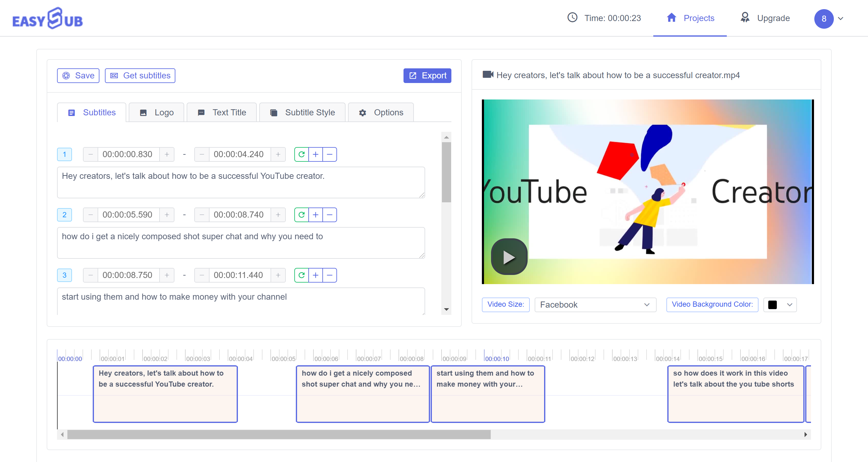
Task: Click timeline marker 00:00:10
Action: 497,359
